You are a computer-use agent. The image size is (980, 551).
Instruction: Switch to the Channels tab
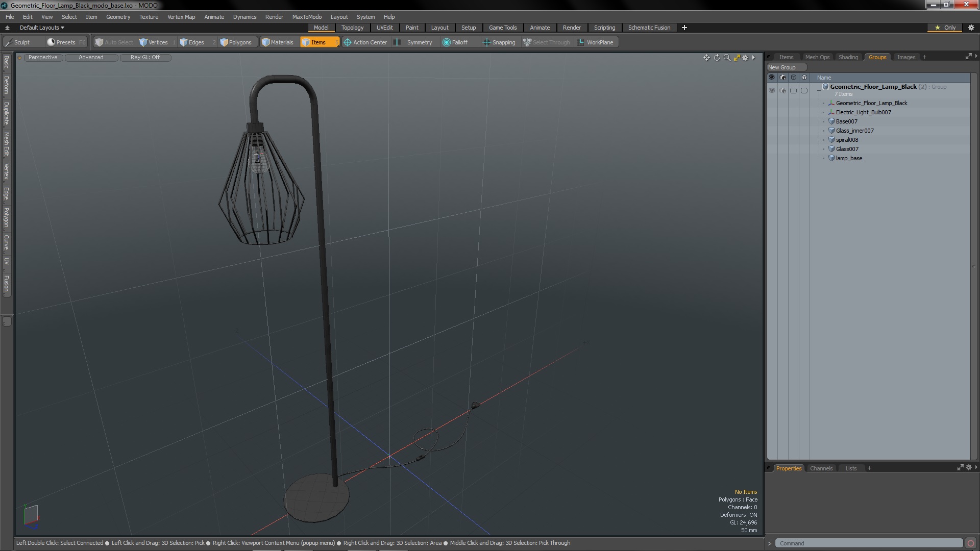tap(821, 468)
